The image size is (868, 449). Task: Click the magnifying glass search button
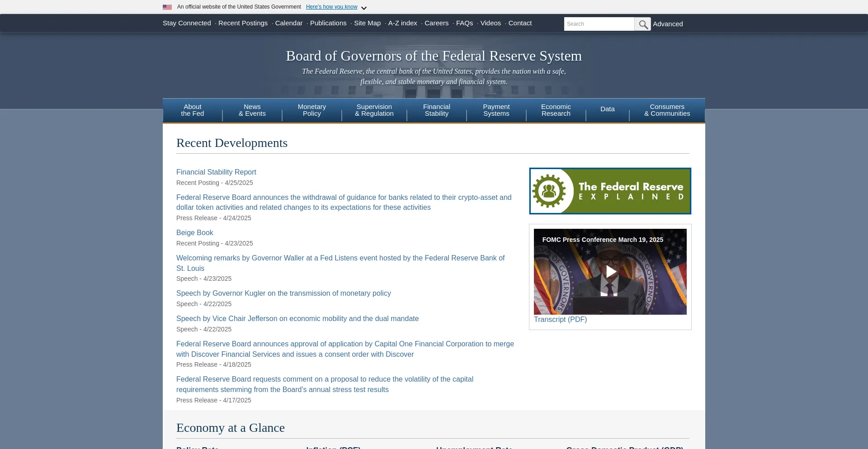(642, 24)
